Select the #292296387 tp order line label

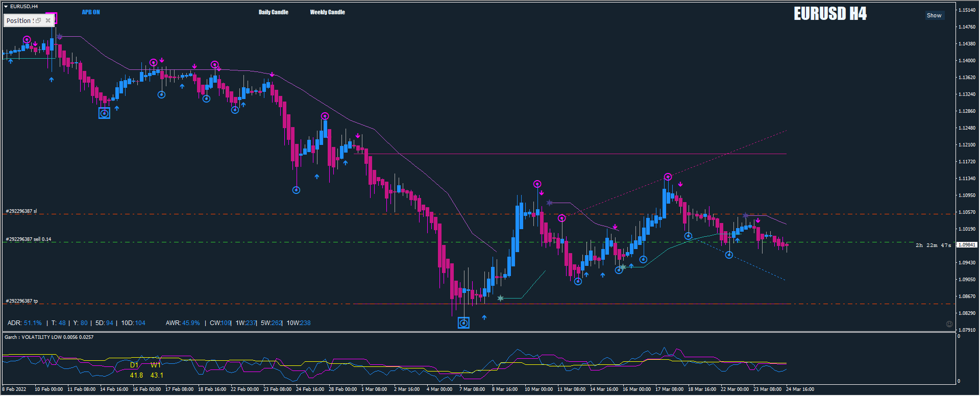point(22,301)
